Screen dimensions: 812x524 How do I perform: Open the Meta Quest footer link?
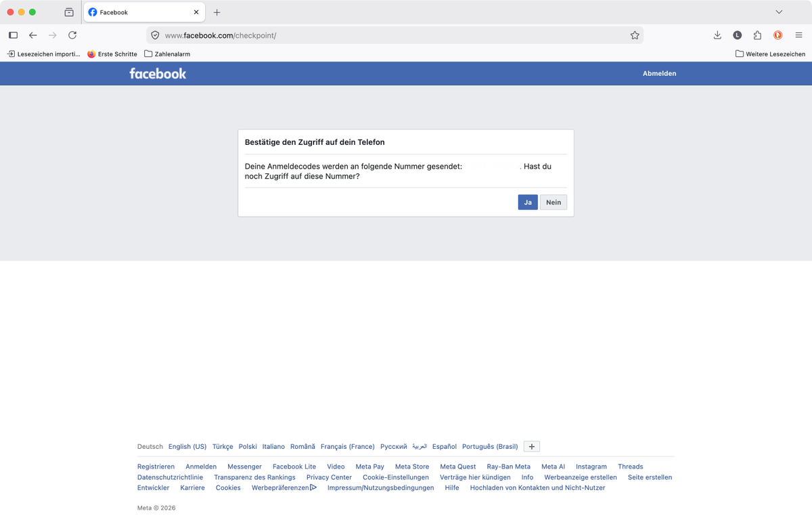(458, 466)
